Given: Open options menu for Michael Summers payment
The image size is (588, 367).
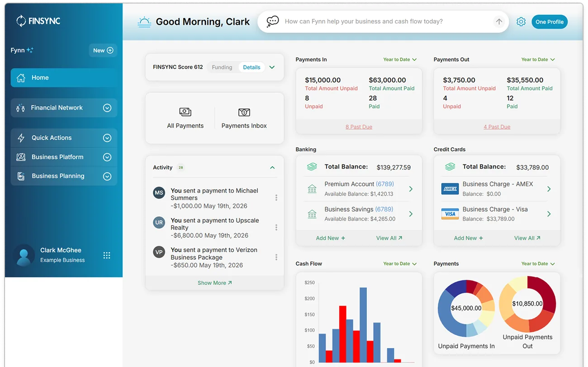Looking at the screenshot, I should [x=276, y=198].
